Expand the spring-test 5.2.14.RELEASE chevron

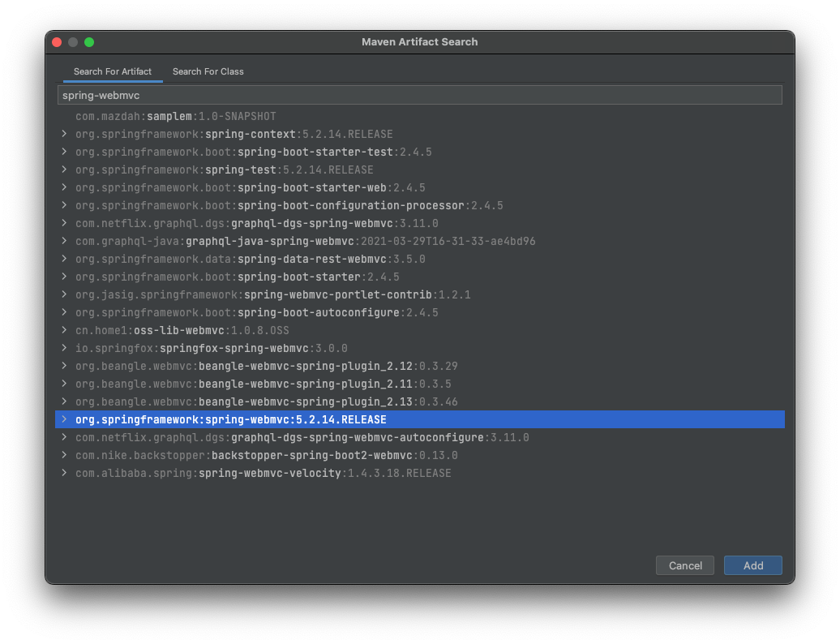pos(64,170)
